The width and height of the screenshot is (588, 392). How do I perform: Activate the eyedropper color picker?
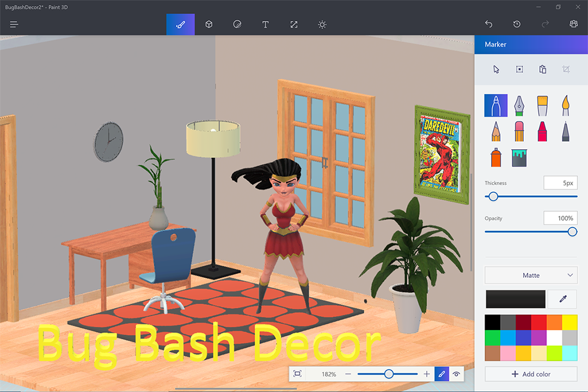coord(562,299)
